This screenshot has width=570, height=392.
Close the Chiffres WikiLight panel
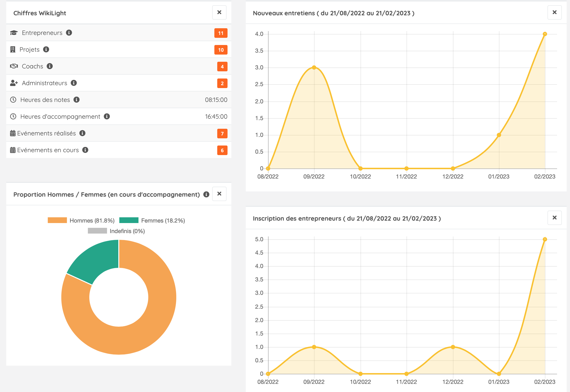tap(219, 12)
